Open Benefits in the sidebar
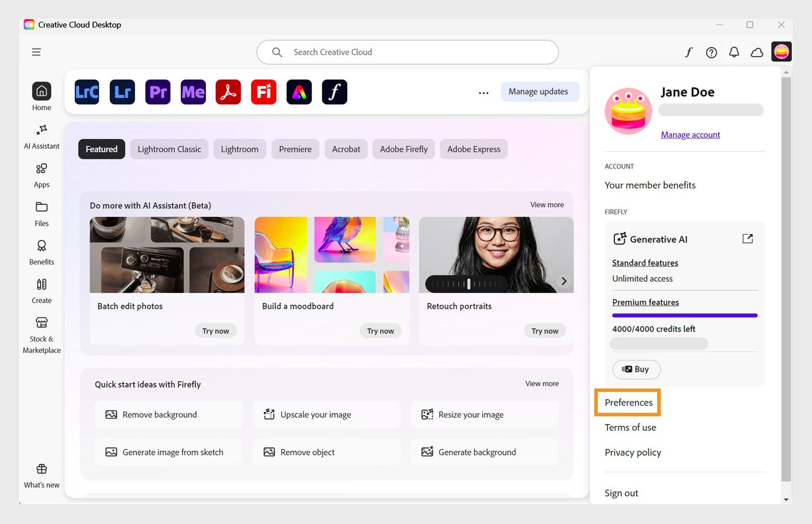The image size is (812, 524). (x=42, y=253)
